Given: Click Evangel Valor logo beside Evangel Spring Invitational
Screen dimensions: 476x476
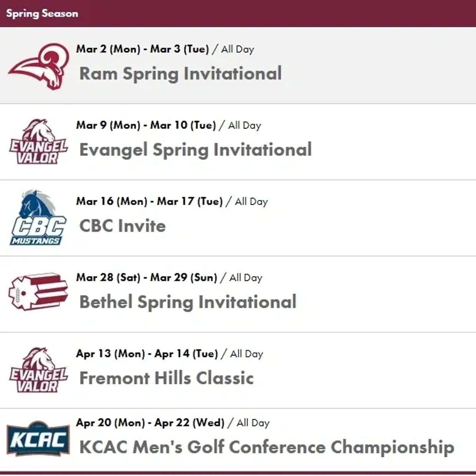Looking at the screenshot, I should pos(38,142).
